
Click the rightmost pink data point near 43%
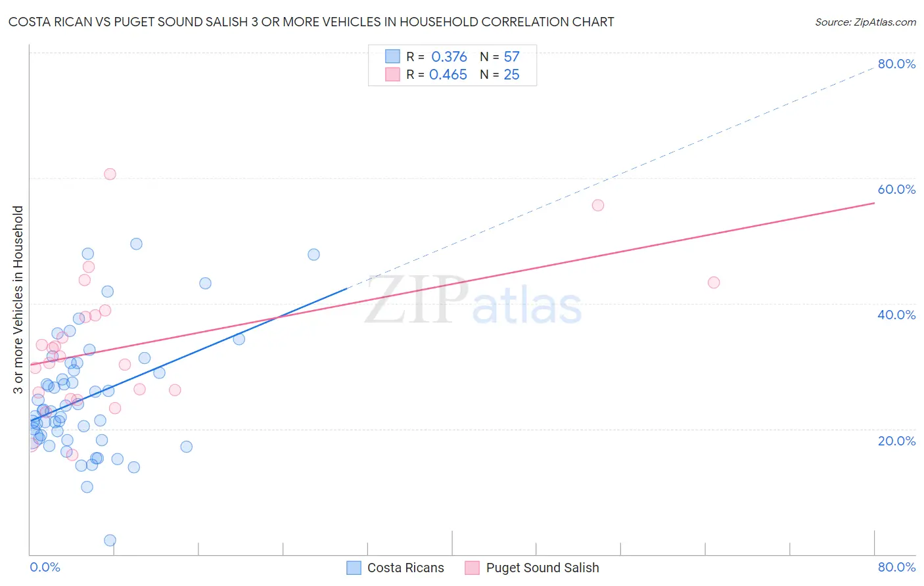(714, 282)
